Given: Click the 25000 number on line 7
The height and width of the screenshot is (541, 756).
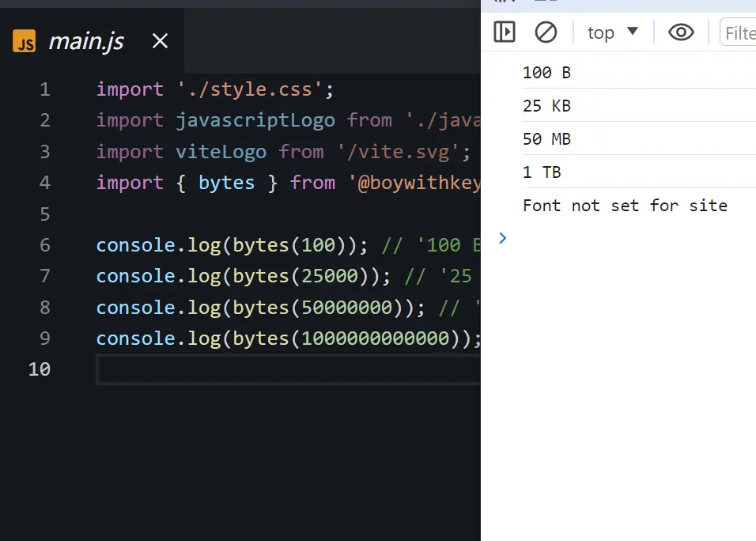Looking at the screenshot, I should pos(330,276).
